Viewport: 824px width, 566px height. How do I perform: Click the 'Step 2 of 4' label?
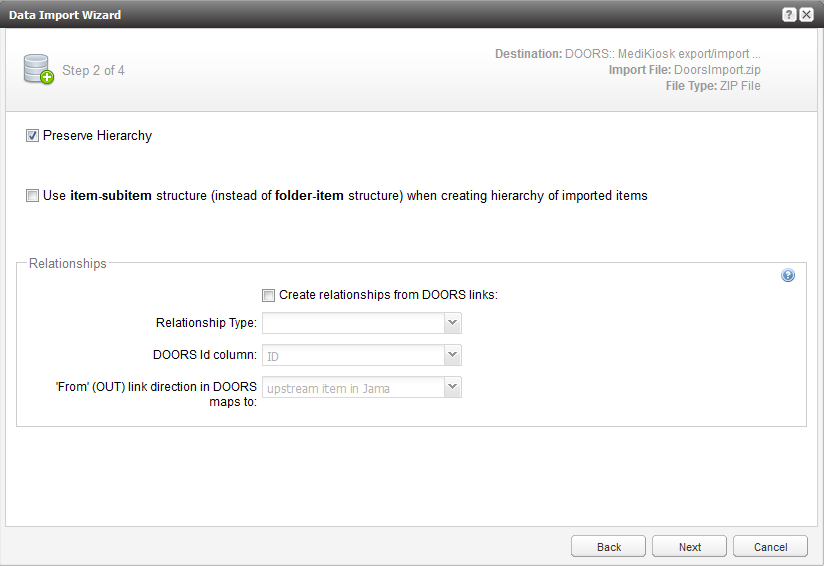pos(93,71)
